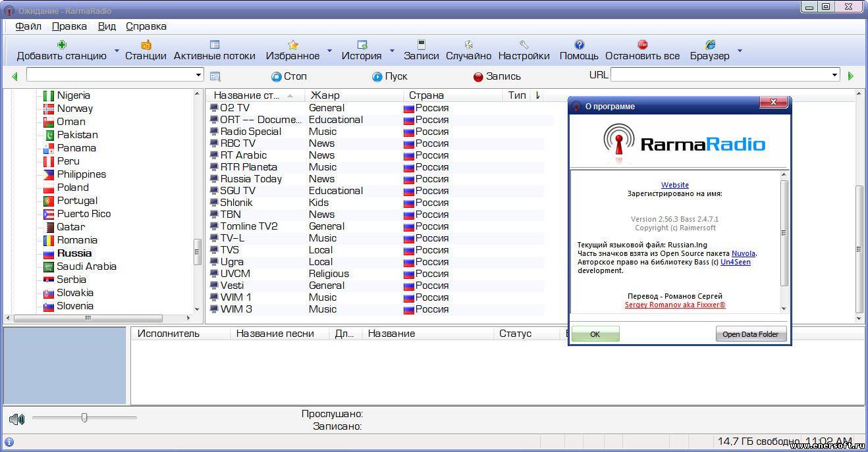Open the URL combo box dropdown
This screenshot has height=452, width=868.
click(835, 75)
